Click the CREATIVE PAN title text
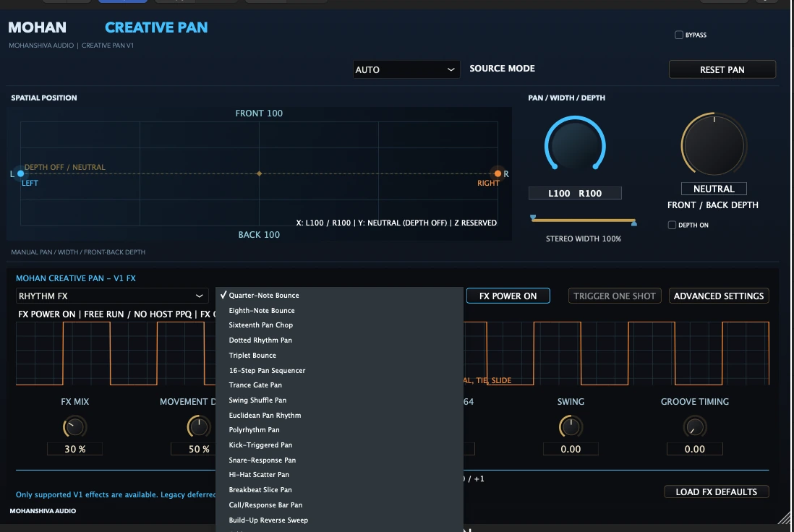Screen dimensions: 794x532 point(156,27)
